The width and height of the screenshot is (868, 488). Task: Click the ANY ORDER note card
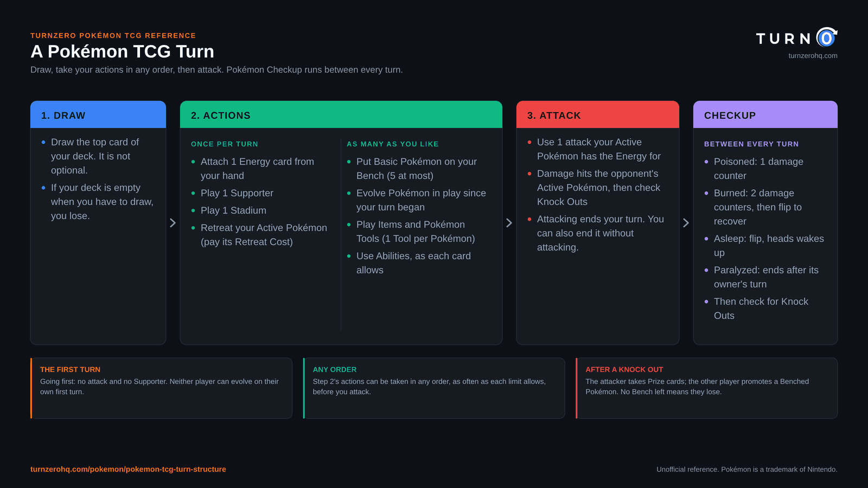click(434, 388)
